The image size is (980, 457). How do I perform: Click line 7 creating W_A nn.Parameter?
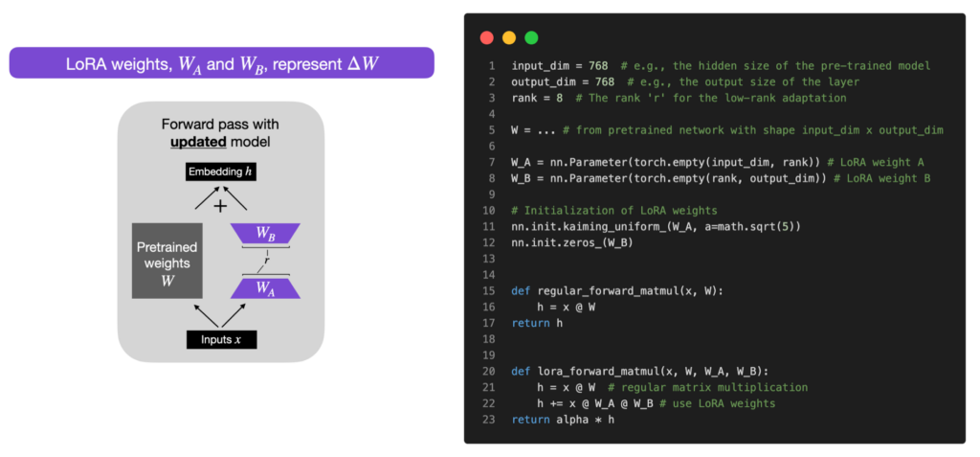tap(718, 162)
